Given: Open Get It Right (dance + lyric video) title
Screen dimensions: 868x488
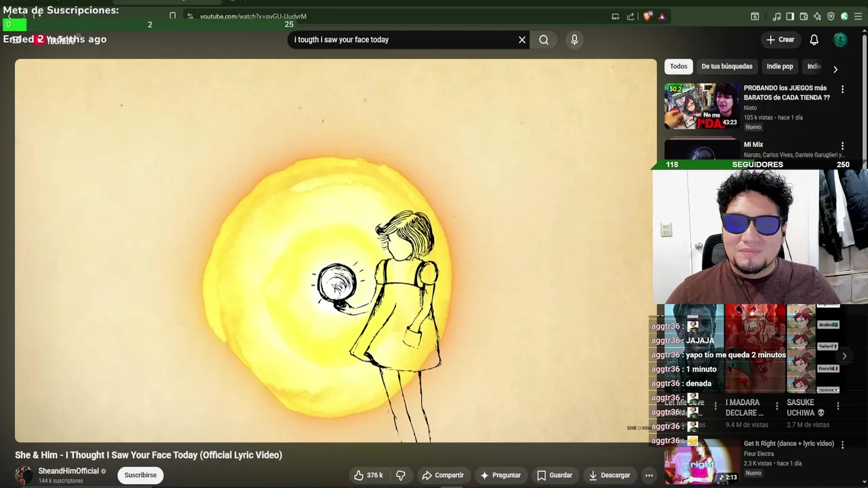Looking at the screenshot, I should click(x=789, y=443).
